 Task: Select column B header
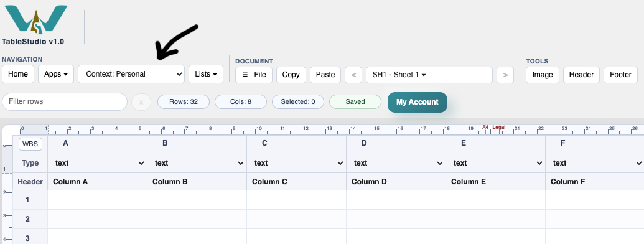(x=197, y=143)
